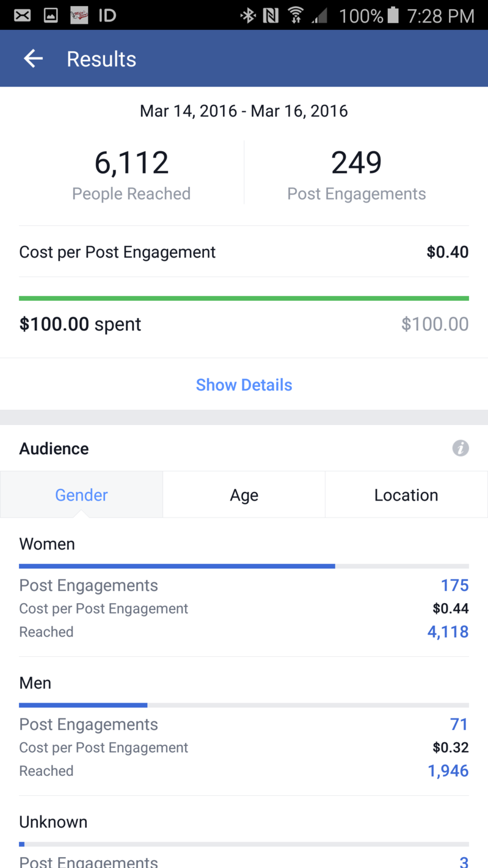488x868 pixels.
Task: Tap the Women reached count 4,118
Action: [x=448, y=632]
